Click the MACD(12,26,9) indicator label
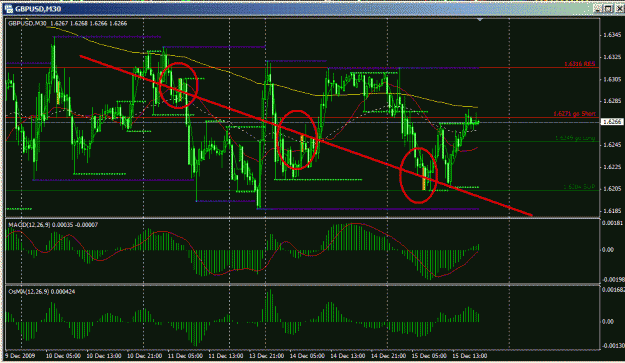Image resolution: width=625 pixels, height=363 pixels. [53, 225]
